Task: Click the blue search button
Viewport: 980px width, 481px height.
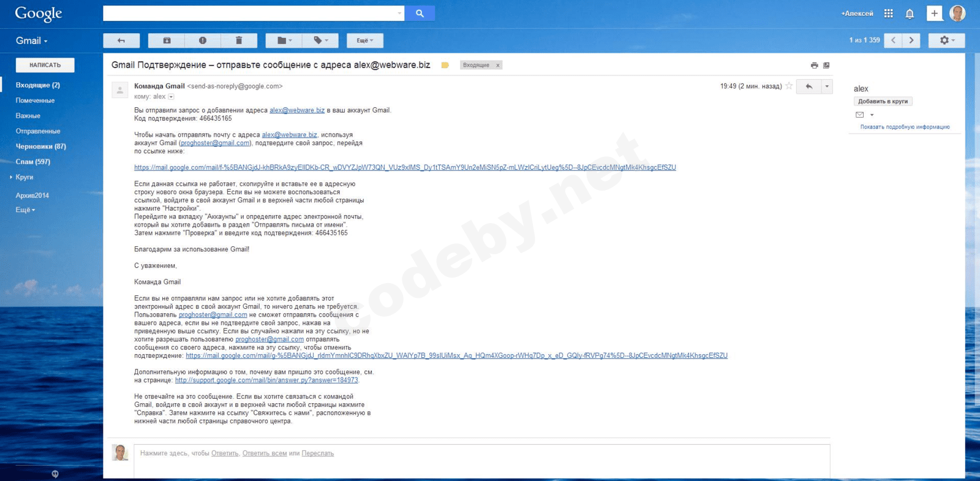Action: coord(420,13)
